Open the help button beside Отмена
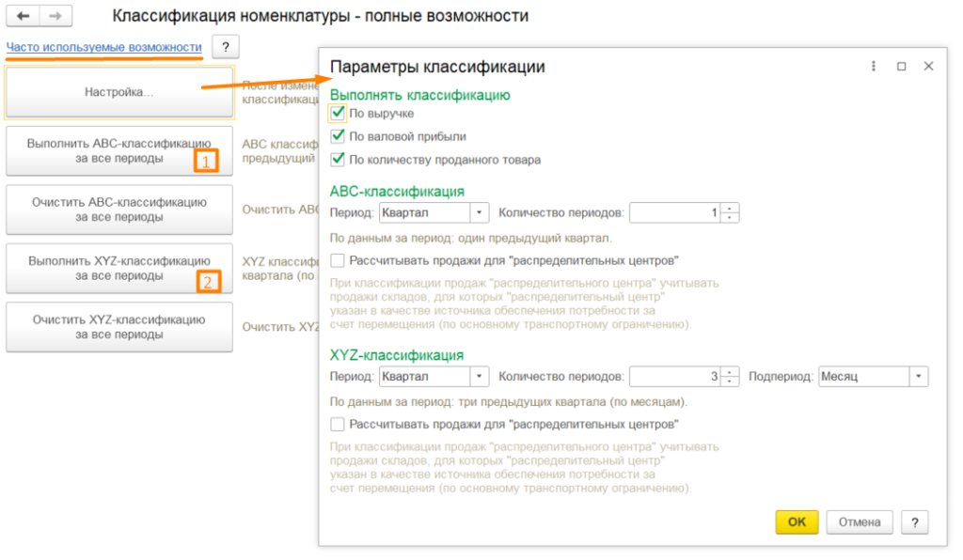This screenshot has height=560, width=963. [x=914, y=522]
